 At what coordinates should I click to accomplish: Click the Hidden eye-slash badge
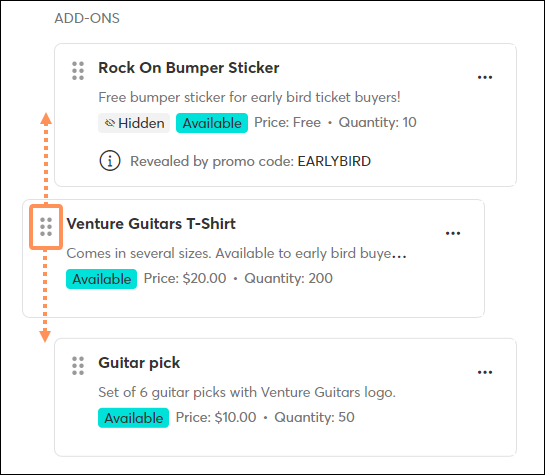pyautogui.click(x=134, y=123)
